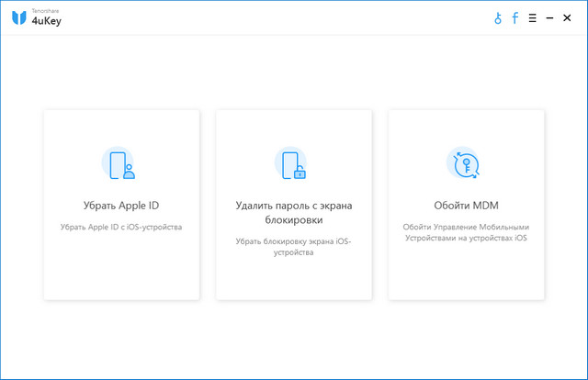
Task: Select the 'Обойти MDM' title
Action: pos(466,206)
